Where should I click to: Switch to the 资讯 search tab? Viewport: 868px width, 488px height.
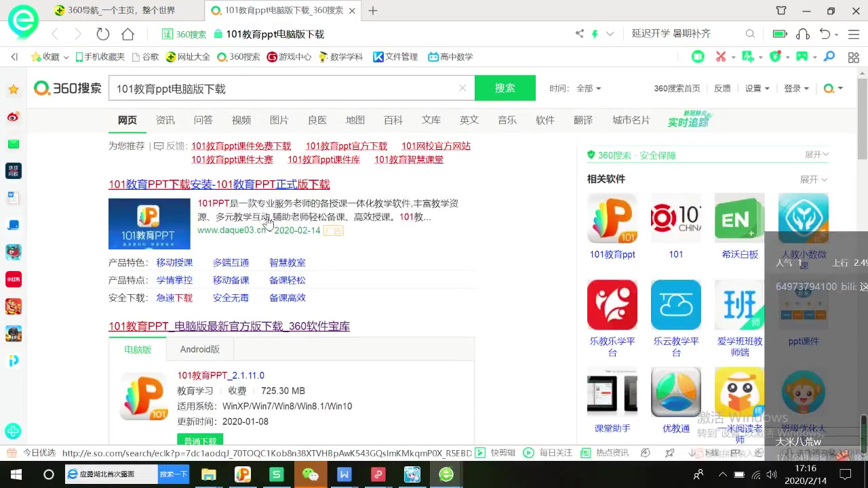(165, 120)
